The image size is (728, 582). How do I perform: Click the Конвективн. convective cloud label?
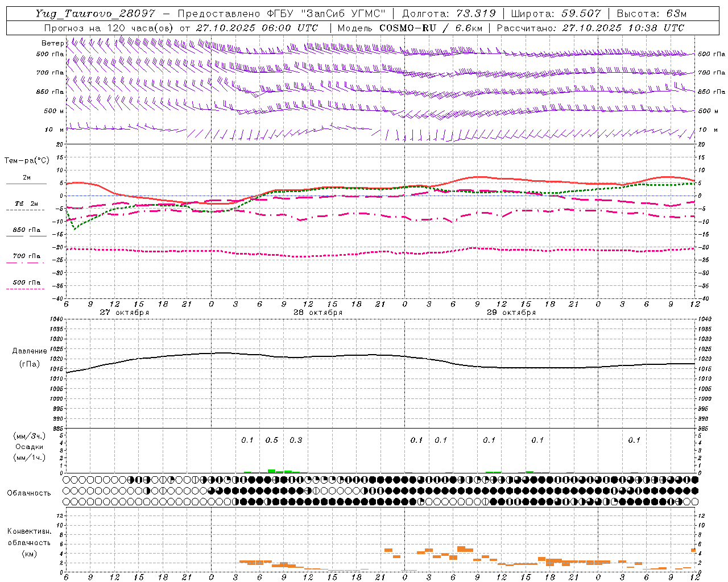point(29,531)
